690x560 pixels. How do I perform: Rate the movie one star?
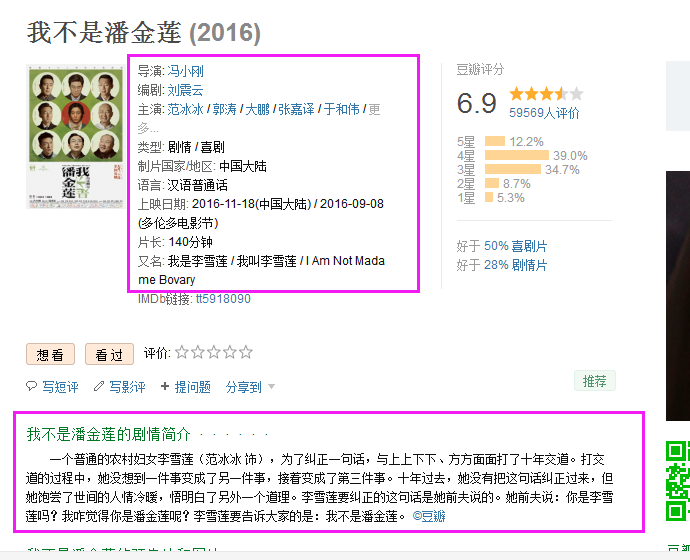[x=182, y=352]
